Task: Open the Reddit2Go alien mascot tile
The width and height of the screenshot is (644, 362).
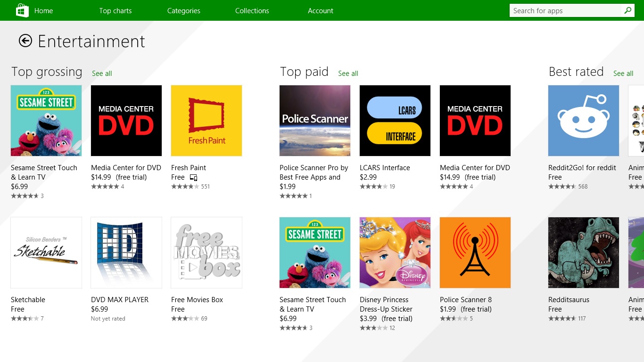Action: click(584, 121)
